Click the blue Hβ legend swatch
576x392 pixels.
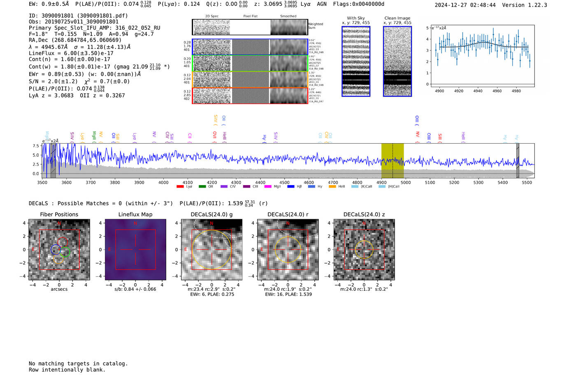[x=291, y=186]
